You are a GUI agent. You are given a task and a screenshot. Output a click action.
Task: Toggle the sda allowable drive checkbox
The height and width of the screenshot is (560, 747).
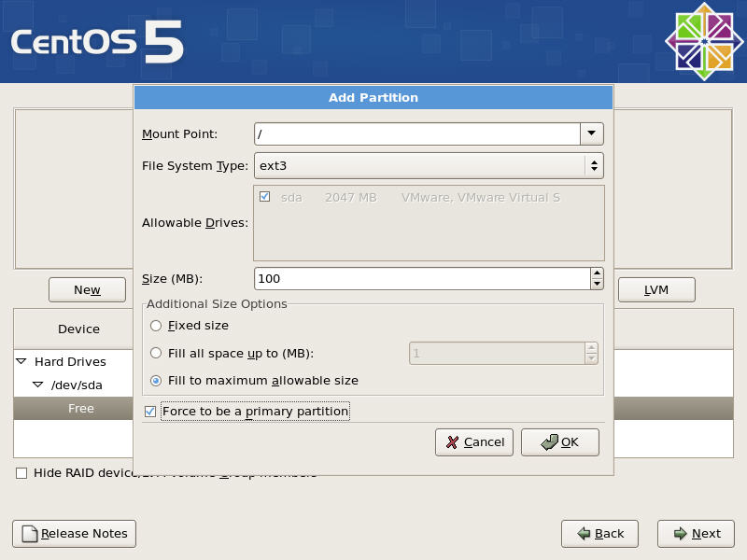(x=265, y=197)
